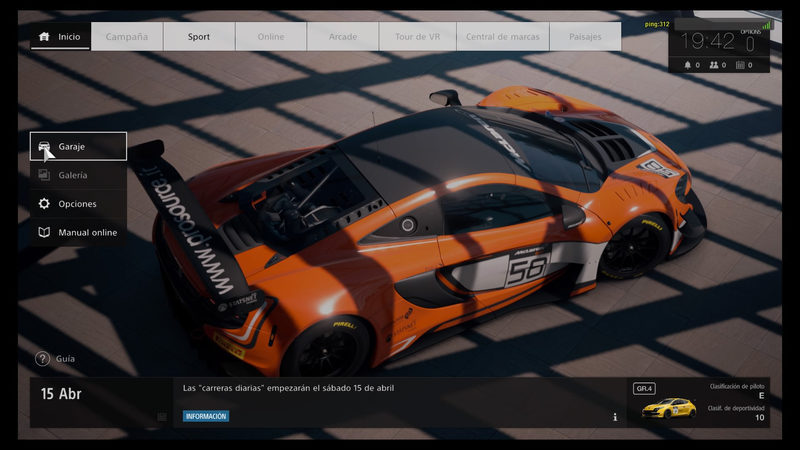Click the info icon on news banner
This screenshot has height=450, width=800.
pos(615,417)
